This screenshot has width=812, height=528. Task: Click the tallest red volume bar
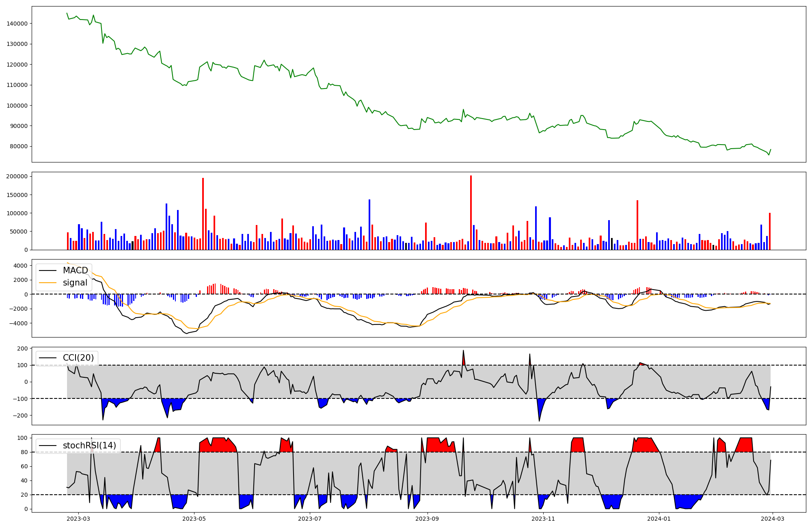tap(471, 211)
